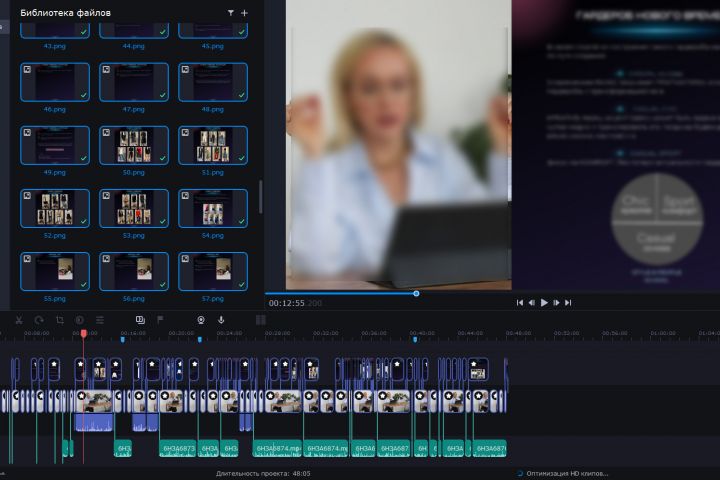This screenshot has height=480, width=720.
Task: Open the Clip properties list icon
Action: (100, 320)
